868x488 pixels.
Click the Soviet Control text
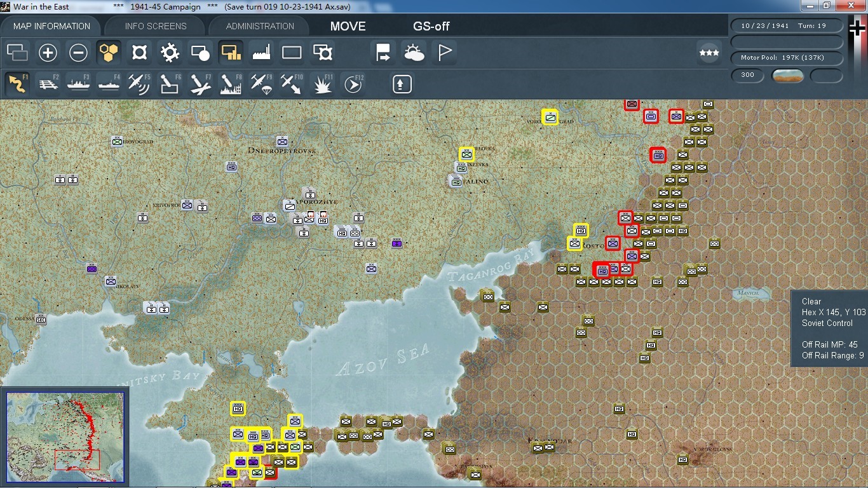827,323
